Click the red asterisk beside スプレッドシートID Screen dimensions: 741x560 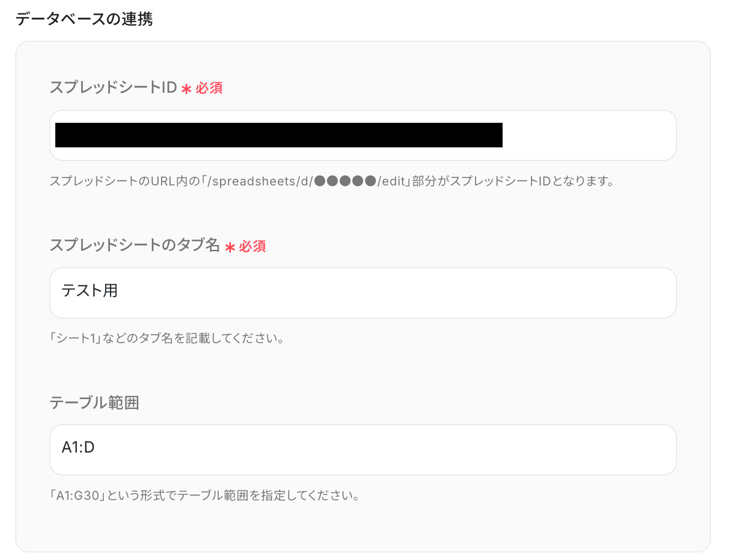point(187,89)
